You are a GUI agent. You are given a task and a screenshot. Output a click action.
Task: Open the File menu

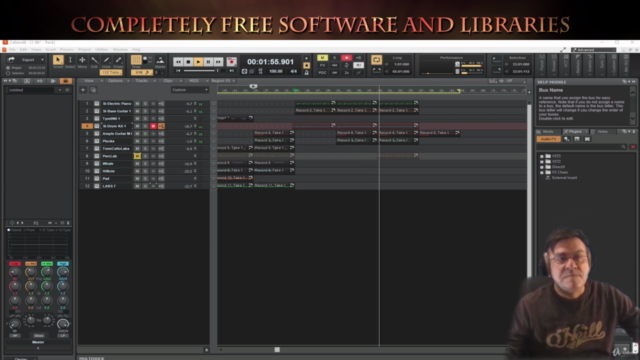click(x=12, y=49)
